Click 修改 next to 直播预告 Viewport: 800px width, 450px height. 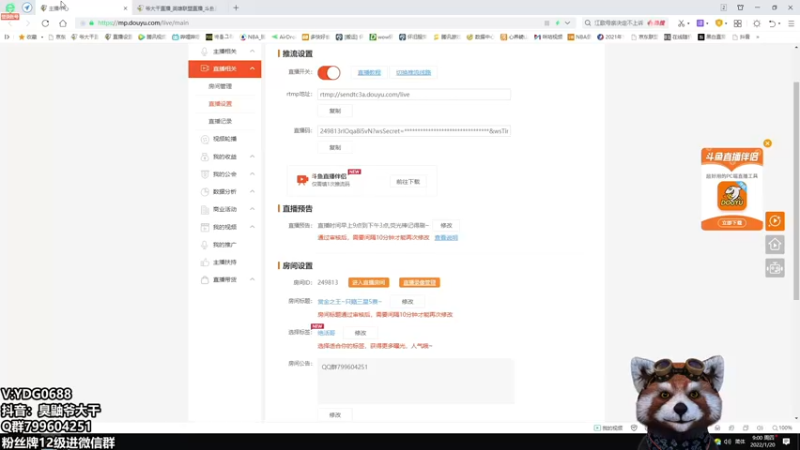(446, 226)
